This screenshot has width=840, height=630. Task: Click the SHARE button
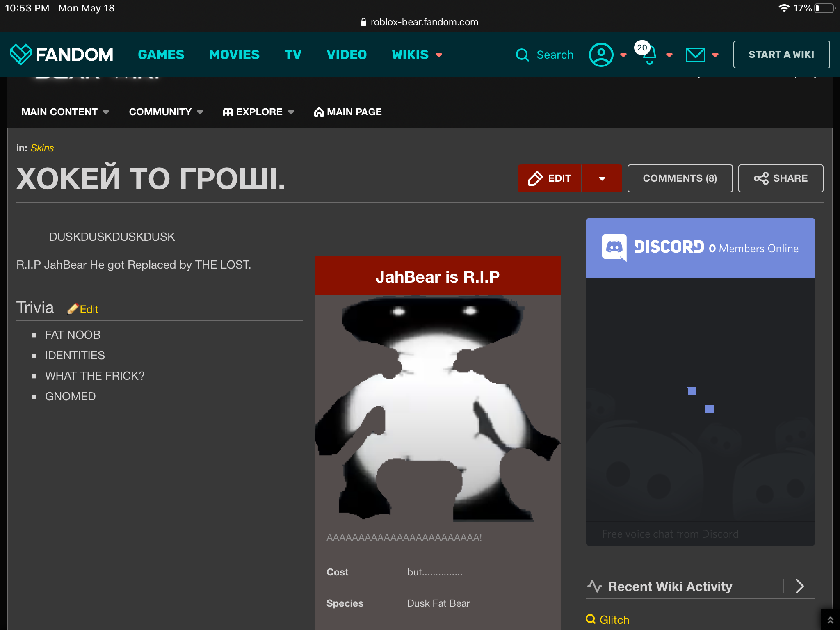[781, 178]
